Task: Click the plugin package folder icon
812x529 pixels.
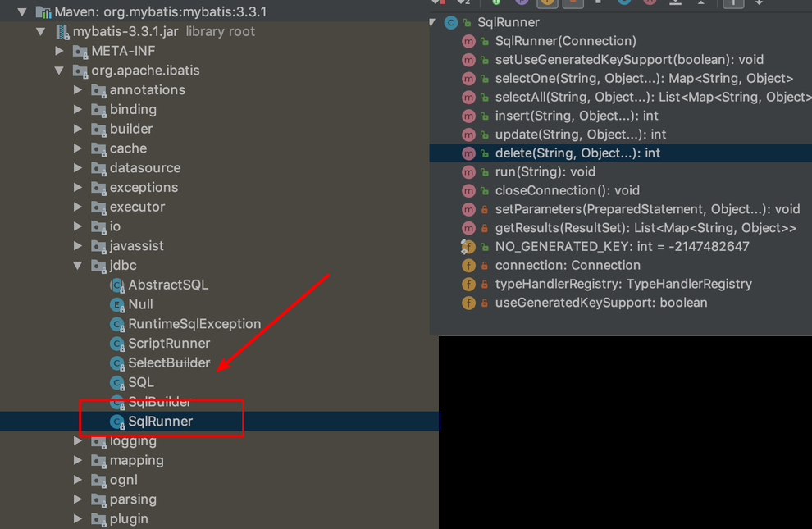Action: point(98,520)
